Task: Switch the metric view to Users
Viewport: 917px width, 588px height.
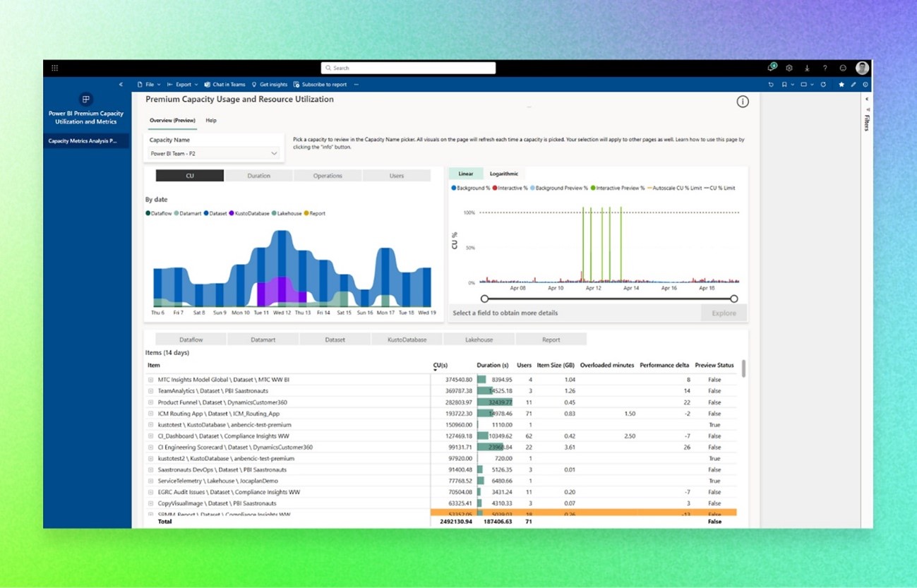Action: [396, 175]
